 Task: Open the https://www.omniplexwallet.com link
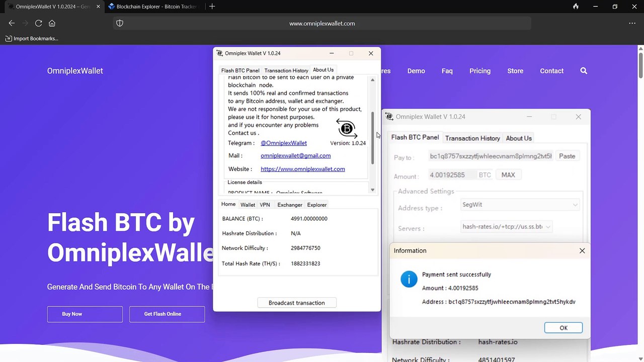pyautogui.click(x=303, y=169)
